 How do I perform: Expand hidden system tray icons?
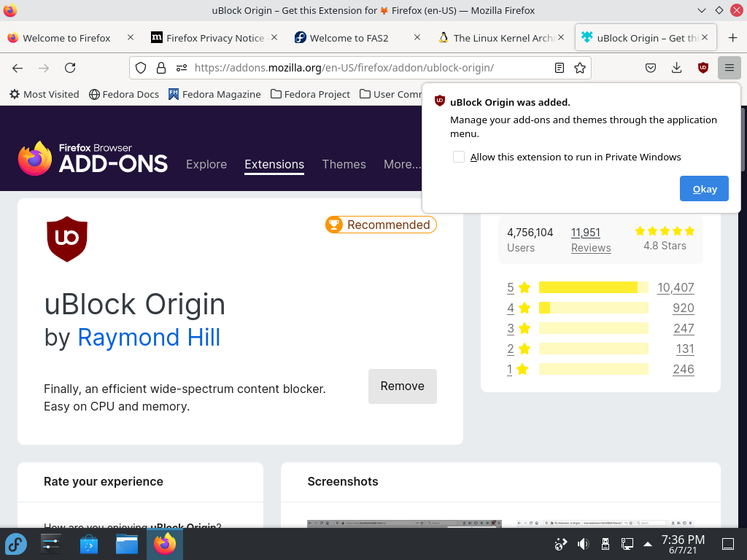[x=648, y=544]
